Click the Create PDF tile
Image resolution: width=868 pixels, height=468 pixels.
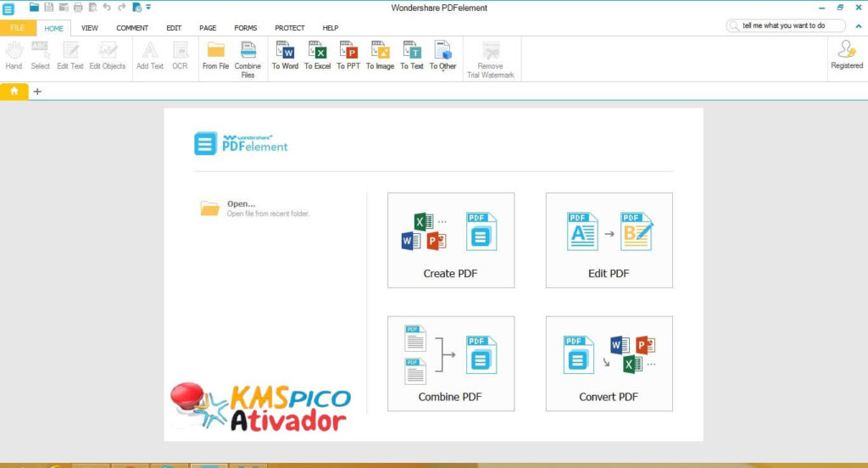coord(451,241)
